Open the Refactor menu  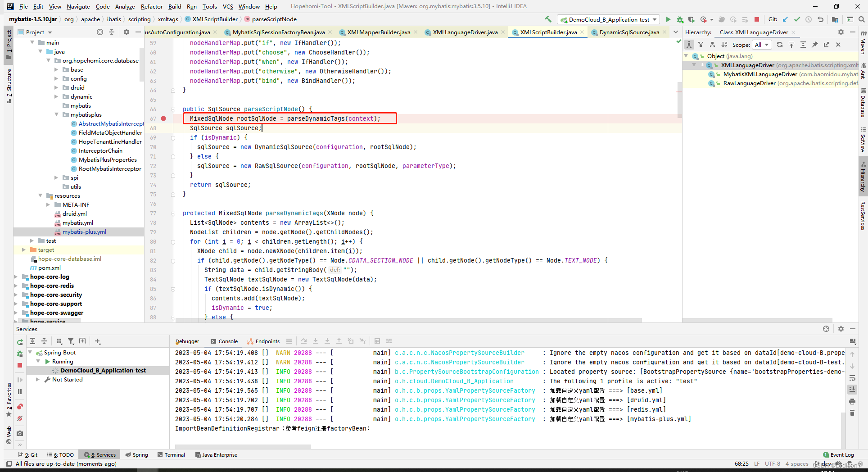tap(152, 6)
